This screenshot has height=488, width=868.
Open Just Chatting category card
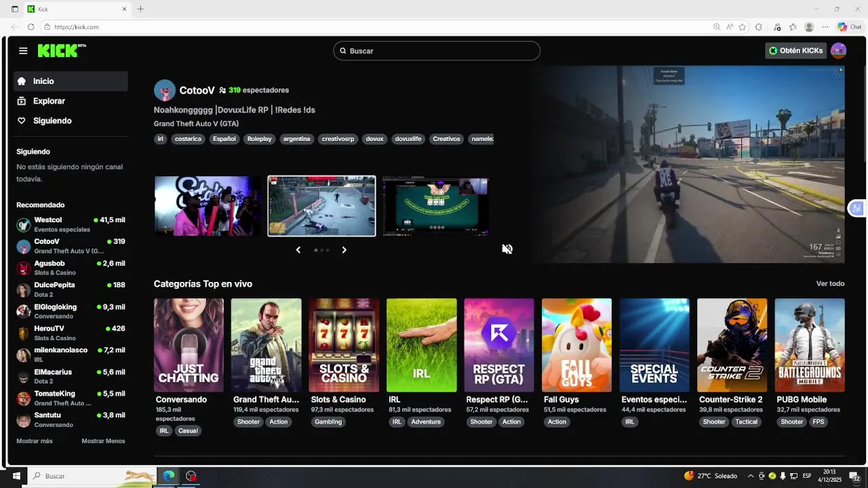coord(189,345)
